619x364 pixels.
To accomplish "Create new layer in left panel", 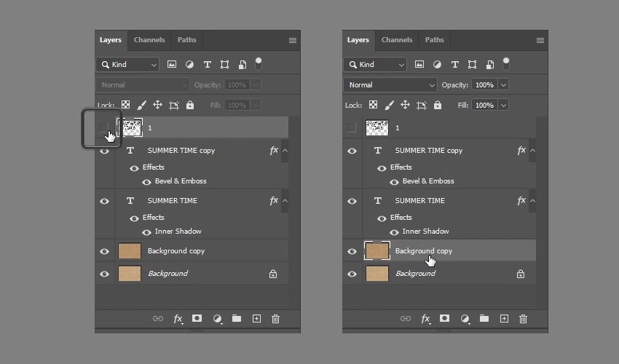I will (256, 319).
